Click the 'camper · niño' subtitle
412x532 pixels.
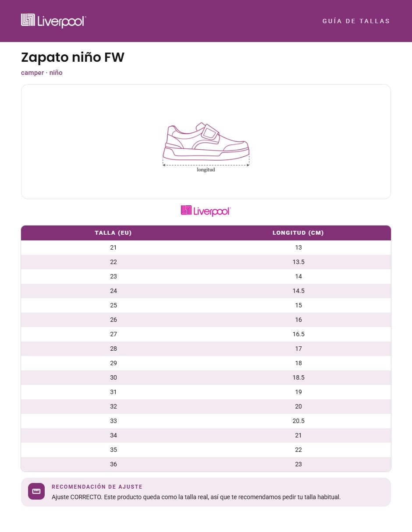[x=42, y=73]
